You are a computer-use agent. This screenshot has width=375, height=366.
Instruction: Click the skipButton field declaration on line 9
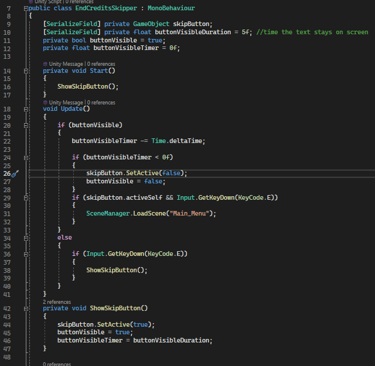192,24
